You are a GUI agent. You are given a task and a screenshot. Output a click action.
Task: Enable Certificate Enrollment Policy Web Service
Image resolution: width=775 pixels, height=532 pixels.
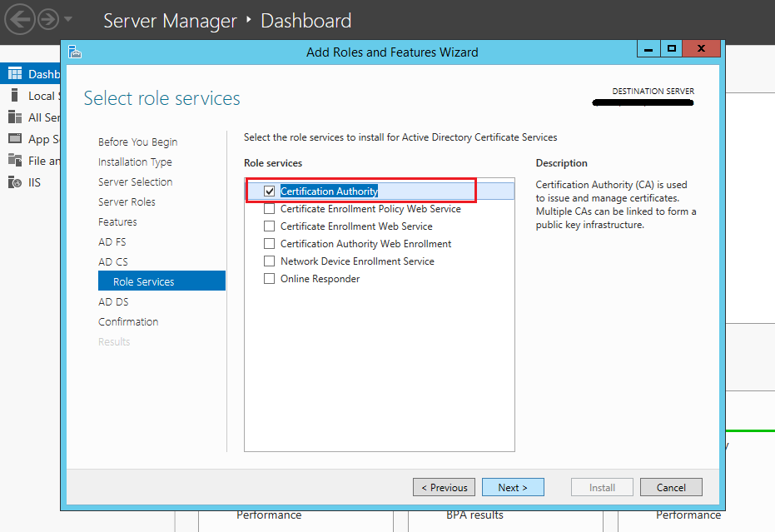point(269,209)
